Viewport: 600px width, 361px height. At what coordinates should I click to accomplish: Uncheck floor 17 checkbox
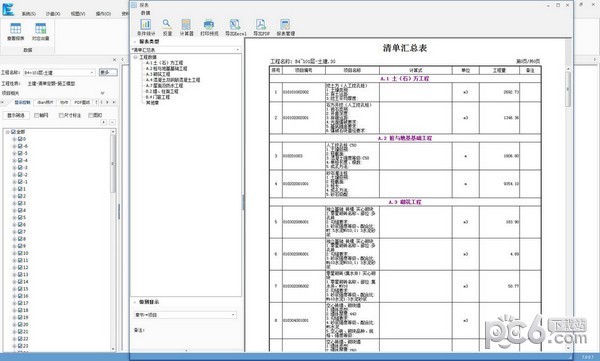pos(20,303)
